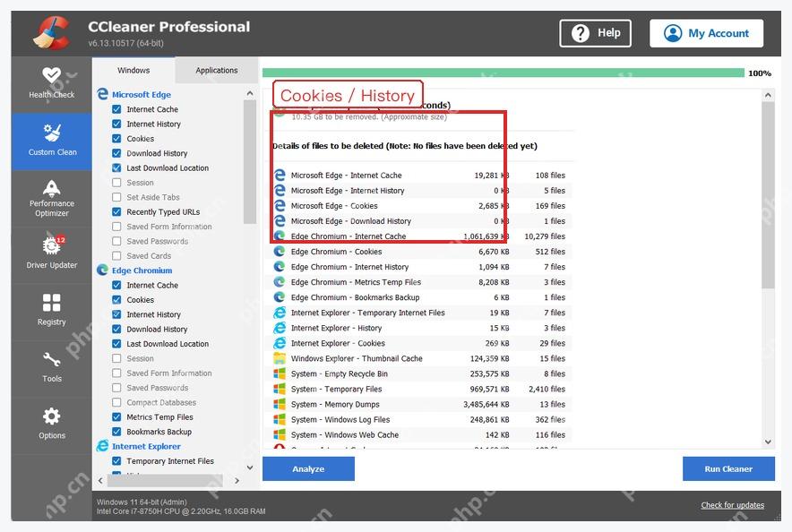Click the results list scroll down arrow
Viewport: 792px width, 532px height.
pos(768,442)
